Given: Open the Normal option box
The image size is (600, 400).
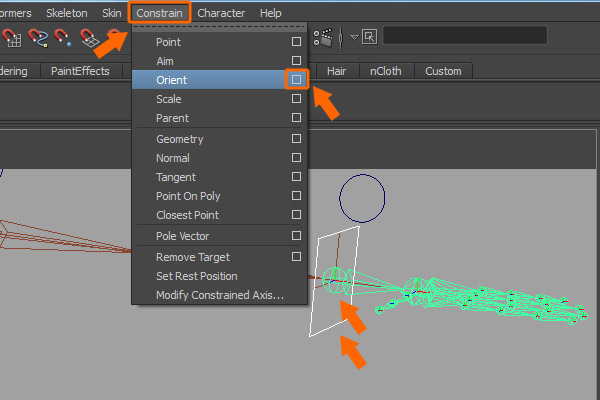Looking at the screenshot, I should coord(296,157).
